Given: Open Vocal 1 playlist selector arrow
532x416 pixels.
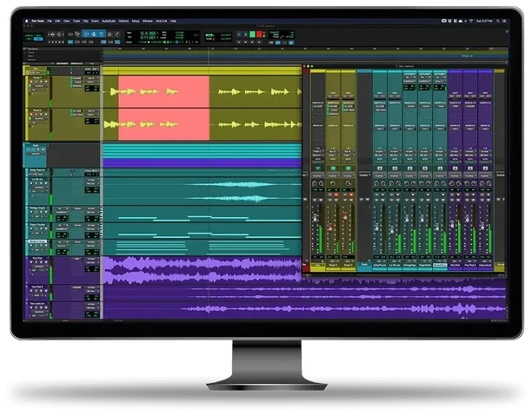Looking at the screenshot, I should pos(46,78).
